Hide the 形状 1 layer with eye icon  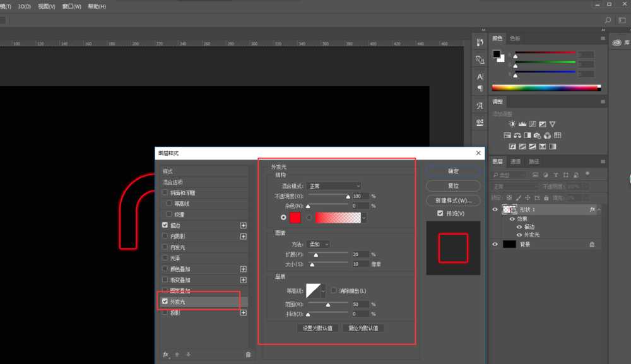495,209
